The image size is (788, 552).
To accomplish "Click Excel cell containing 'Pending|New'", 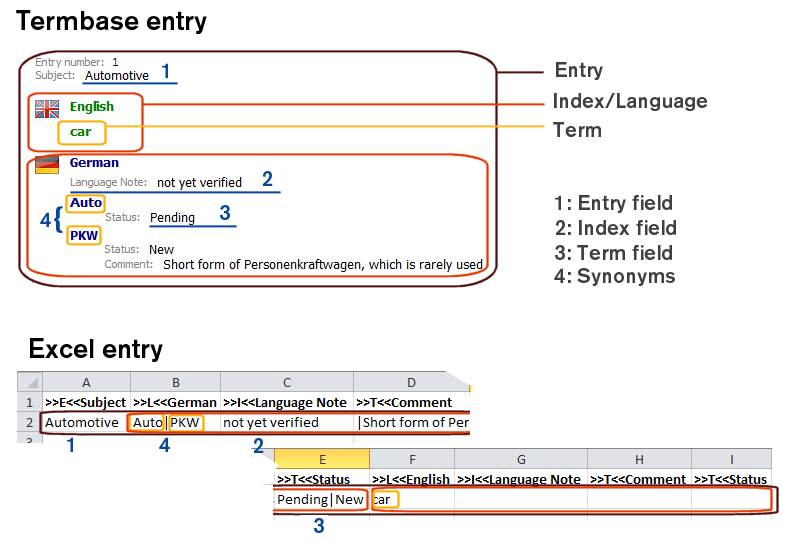I will pos(321,499).
